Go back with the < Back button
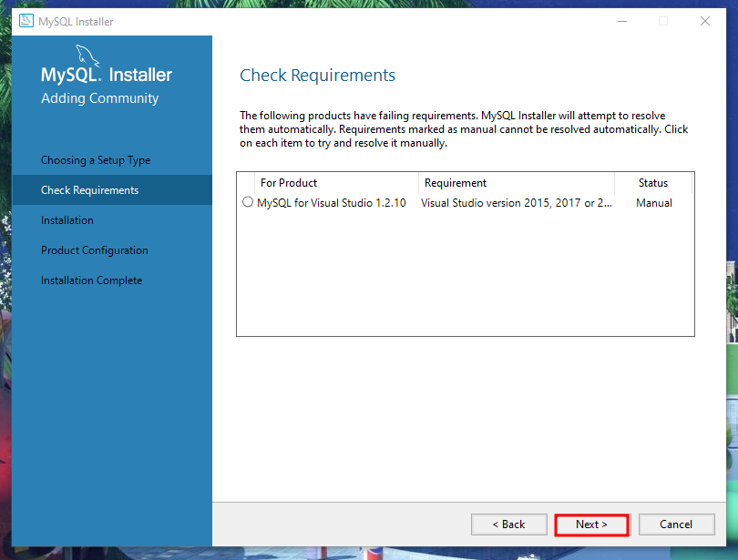Screen dimensions: 738x560 click(x=508, y=524)
